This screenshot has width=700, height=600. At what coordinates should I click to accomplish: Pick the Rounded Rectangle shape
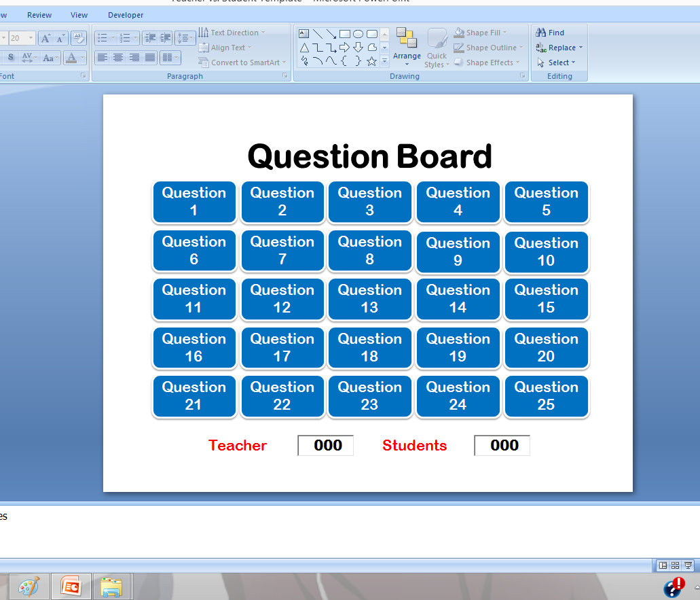tap(372, 34)
